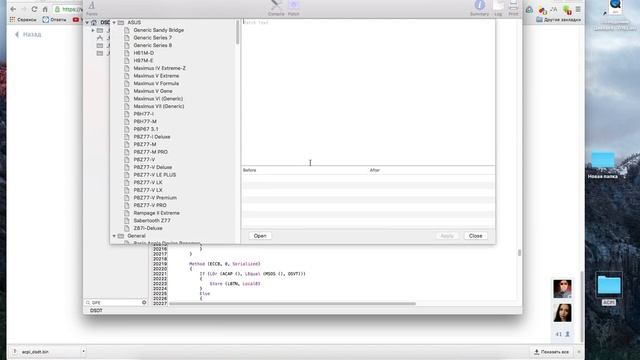
Task: Select Maximus V Gene patch
Action: 153,91
